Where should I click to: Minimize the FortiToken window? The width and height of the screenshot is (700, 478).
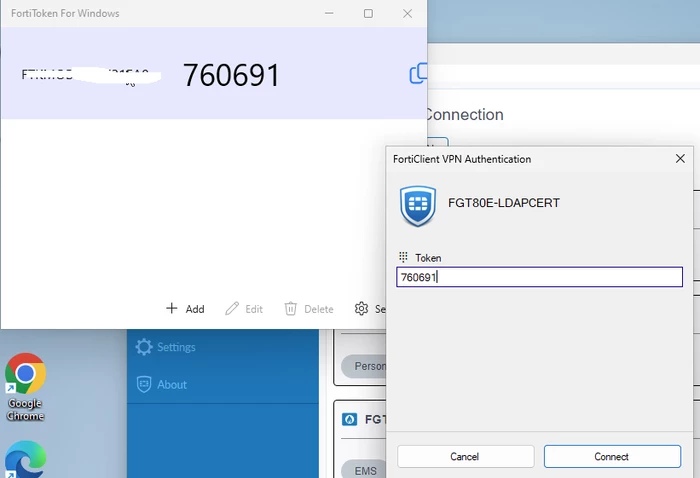pyautogui.click(x=329, y=13)
